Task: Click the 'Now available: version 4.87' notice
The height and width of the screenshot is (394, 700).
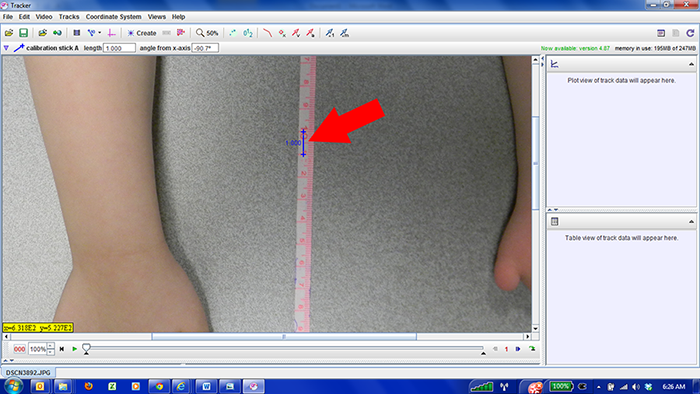Action: [575, 48]
